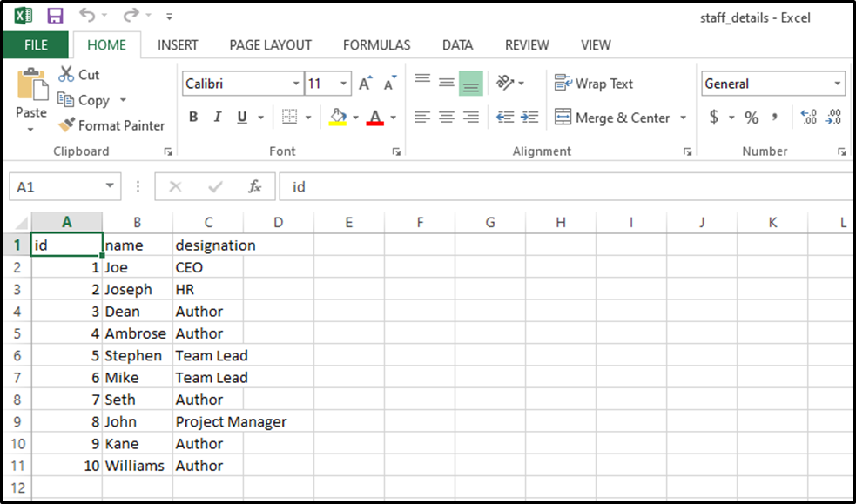The height and width of the screenshot is (504, 856).
Task: Click the Undo arrow icon
Action: click(87, 16)
